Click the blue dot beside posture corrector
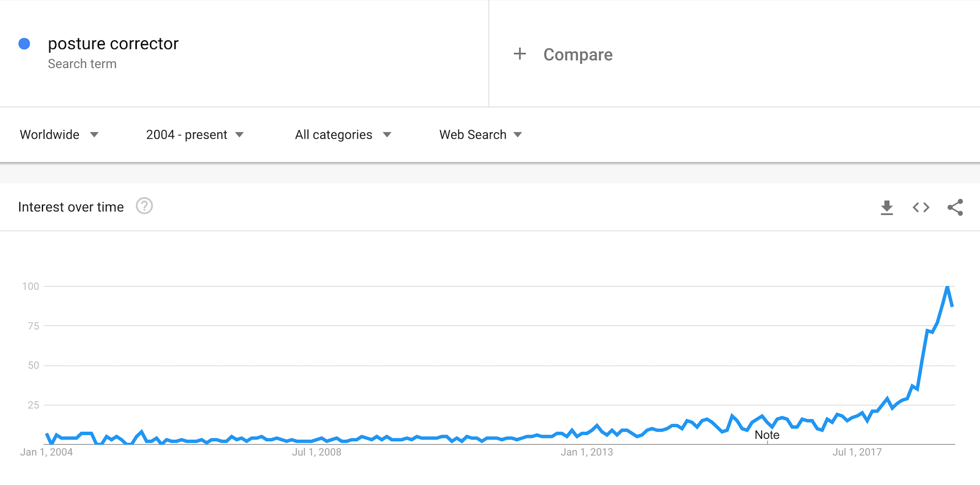Screen dimensions: 980x485 pyautogui.click(x=24, y=44)
